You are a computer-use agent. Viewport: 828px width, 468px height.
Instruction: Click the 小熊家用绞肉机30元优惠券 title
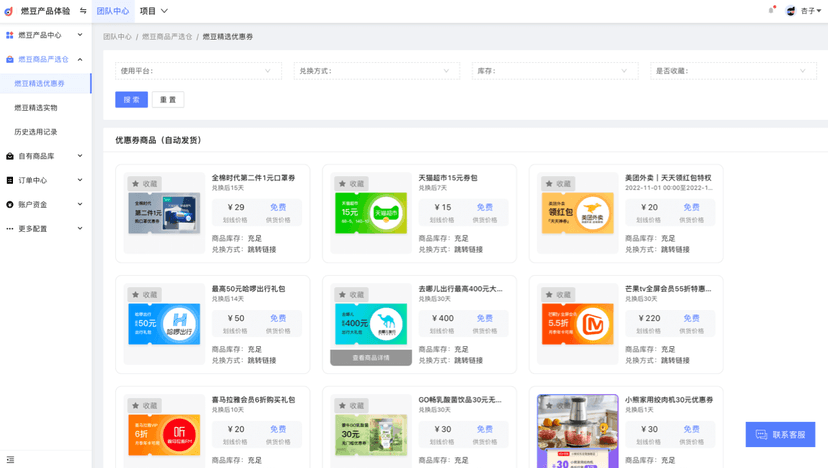coord(669,400)
